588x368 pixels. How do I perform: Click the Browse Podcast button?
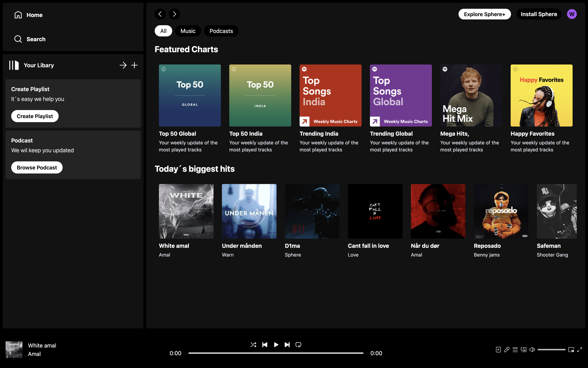(x=37, y=168)
